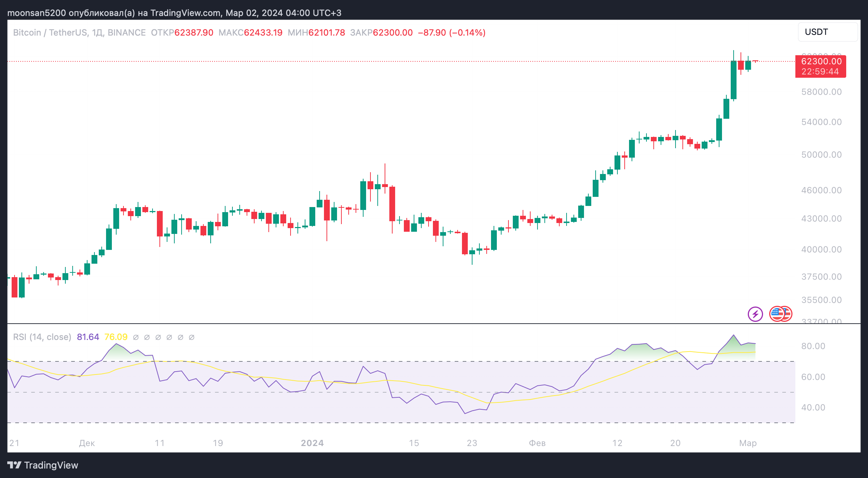Click the RSI value 81.64
The image size is (868, 478).
(x=88, y=337)
